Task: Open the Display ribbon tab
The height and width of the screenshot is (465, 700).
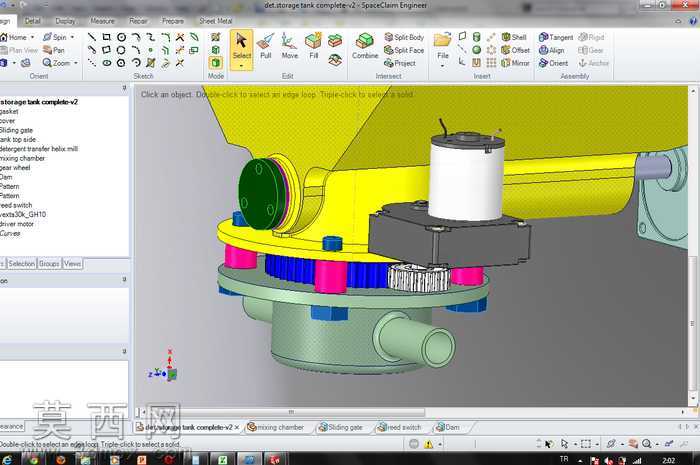Action: 65,21
